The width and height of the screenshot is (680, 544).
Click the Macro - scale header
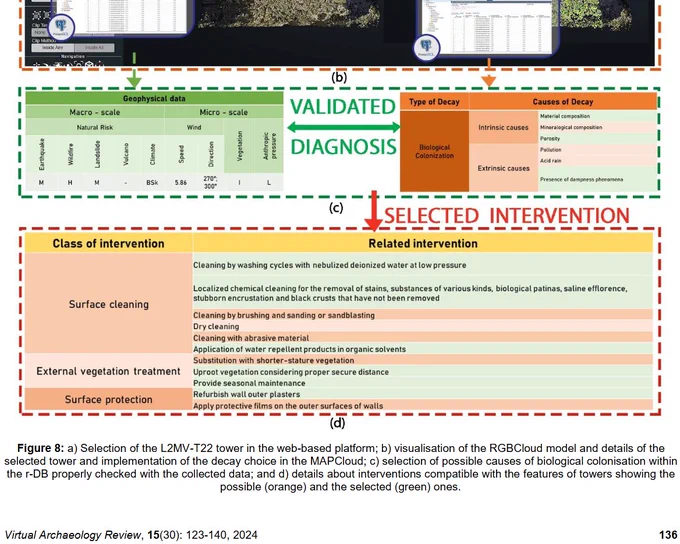click(95, 112)
